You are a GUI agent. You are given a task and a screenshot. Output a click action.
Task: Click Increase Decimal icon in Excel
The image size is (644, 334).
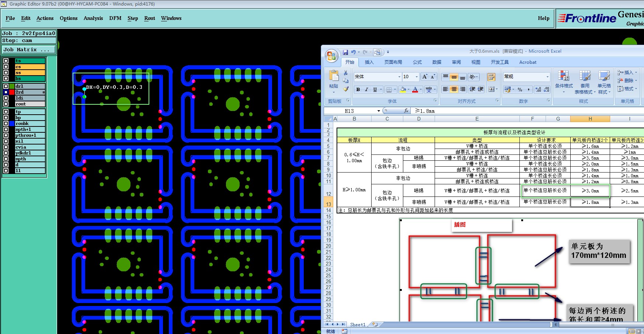538,90
